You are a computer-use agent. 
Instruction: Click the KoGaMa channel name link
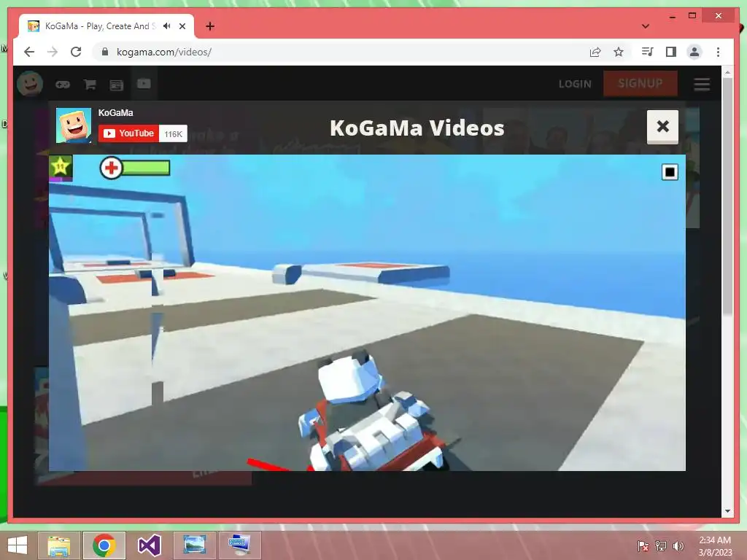115,113
